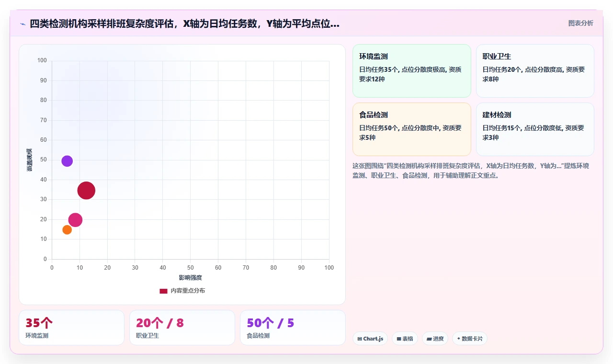Select the large crimson bubble
The height and width of the screenshot is (364, 613).
(86, 191)
